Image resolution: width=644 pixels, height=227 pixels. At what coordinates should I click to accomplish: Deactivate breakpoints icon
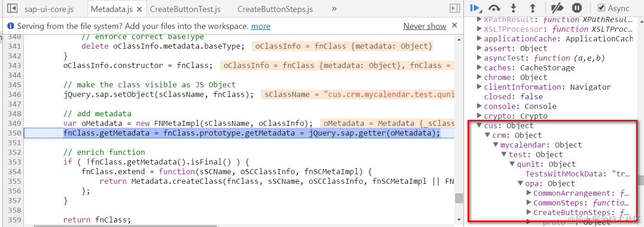tap(557, 8)
